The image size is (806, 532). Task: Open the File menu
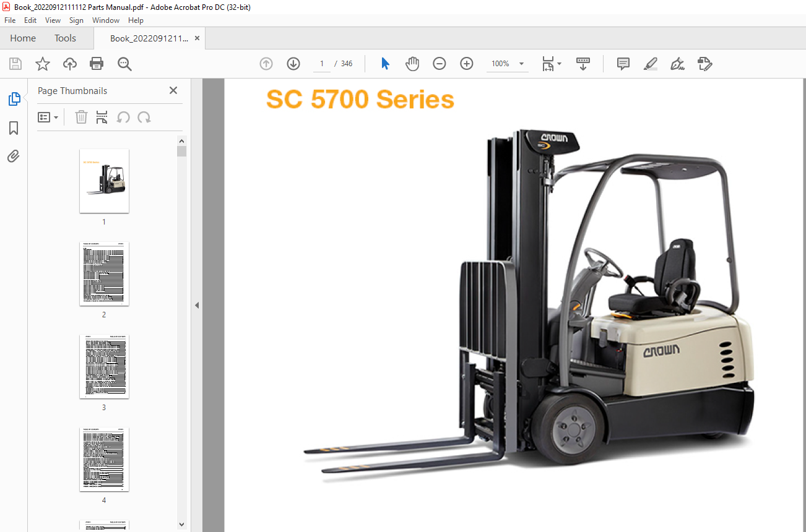point(10,20)
